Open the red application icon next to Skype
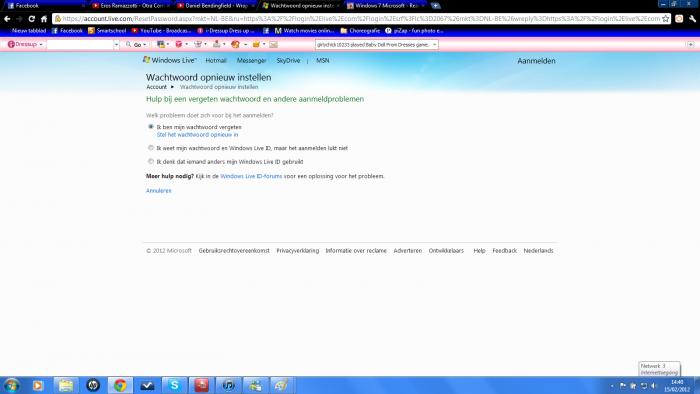The height and width of the screenshot is (394, 700). pyautogui.click(x=201, y=385)
